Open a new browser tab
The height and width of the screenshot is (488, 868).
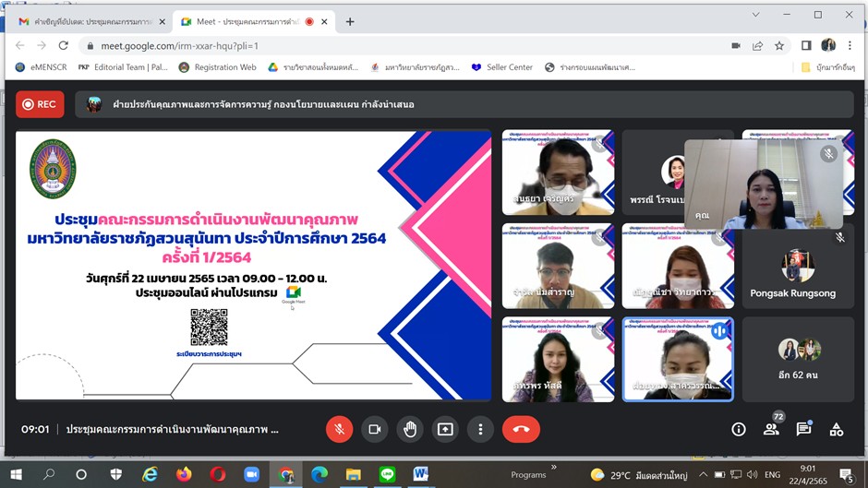tap(349, 20)
